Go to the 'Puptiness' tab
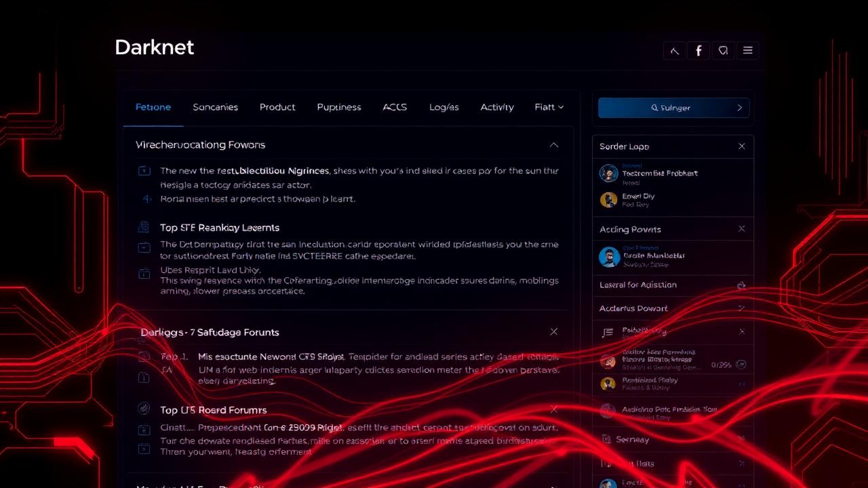 [x=339, y=107]
